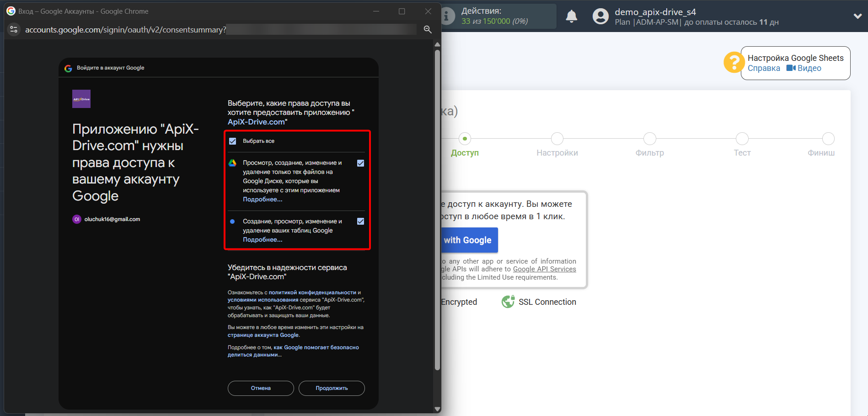Image resolution: width=868 pixels, height=416 pixels.
Task: Click the site information icon in address bar
Action: coord(14,29)
